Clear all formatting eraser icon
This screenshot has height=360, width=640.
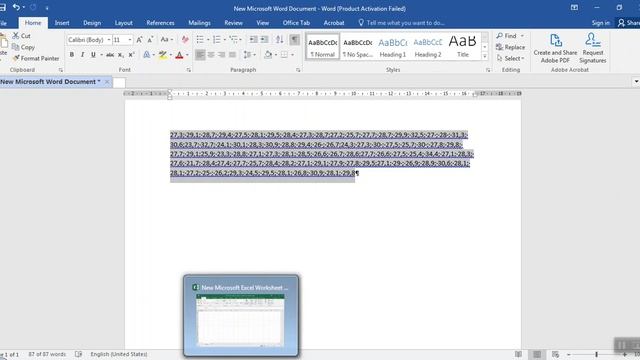185,40
